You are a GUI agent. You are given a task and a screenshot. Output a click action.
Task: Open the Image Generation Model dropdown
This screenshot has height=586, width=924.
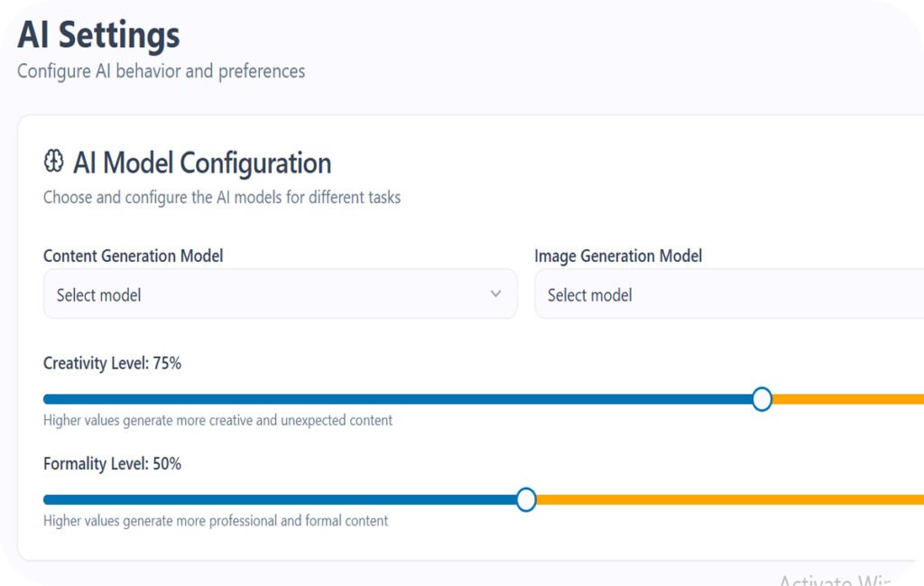pyautogui.click(x=727, y=294)
